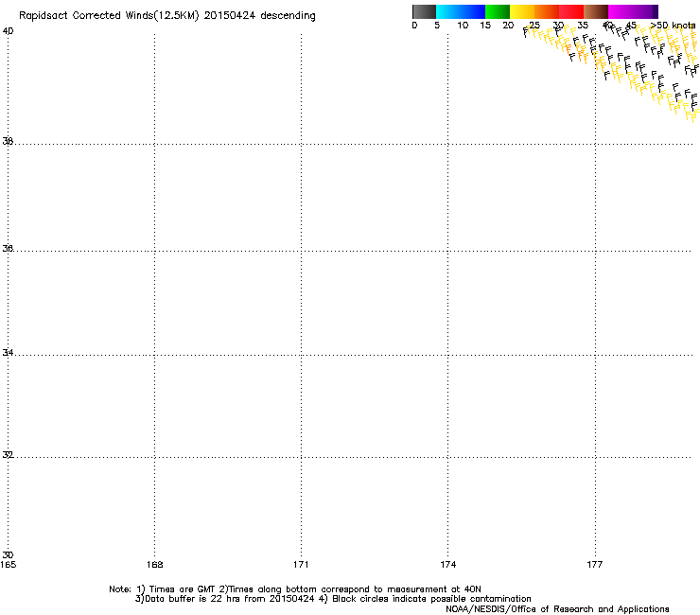Click the '10' color scale label
700x615 pixels.
463,26
